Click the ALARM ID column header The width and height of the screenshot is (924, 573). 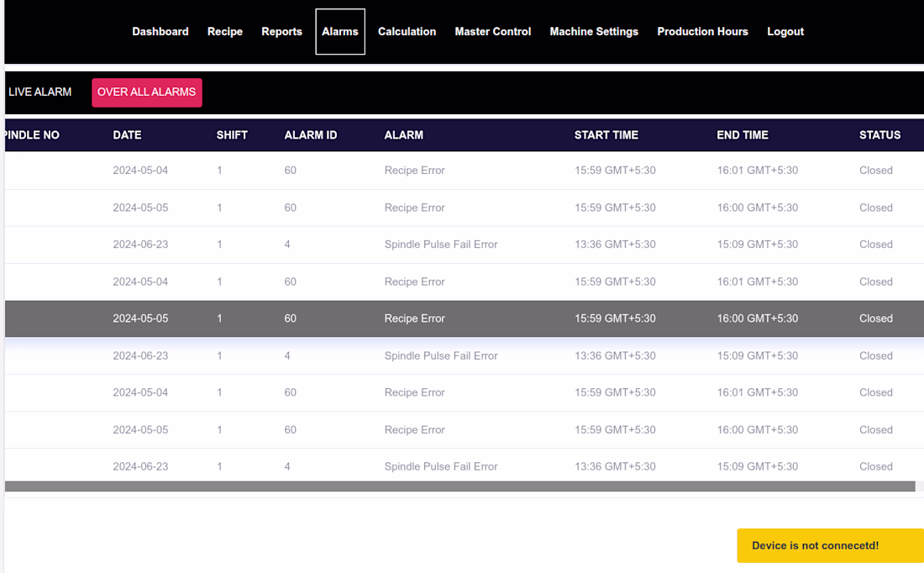tap(311, 135)
